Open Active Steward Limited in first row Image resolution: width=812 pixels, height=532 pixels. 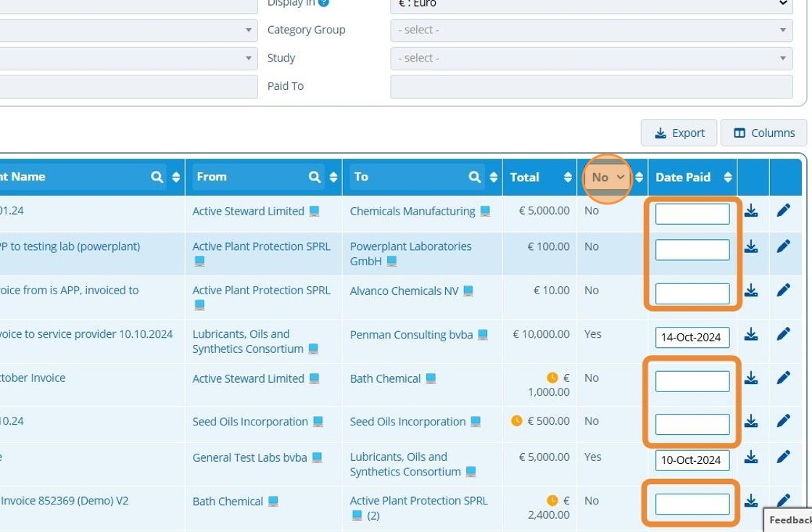tap(248, 211)
